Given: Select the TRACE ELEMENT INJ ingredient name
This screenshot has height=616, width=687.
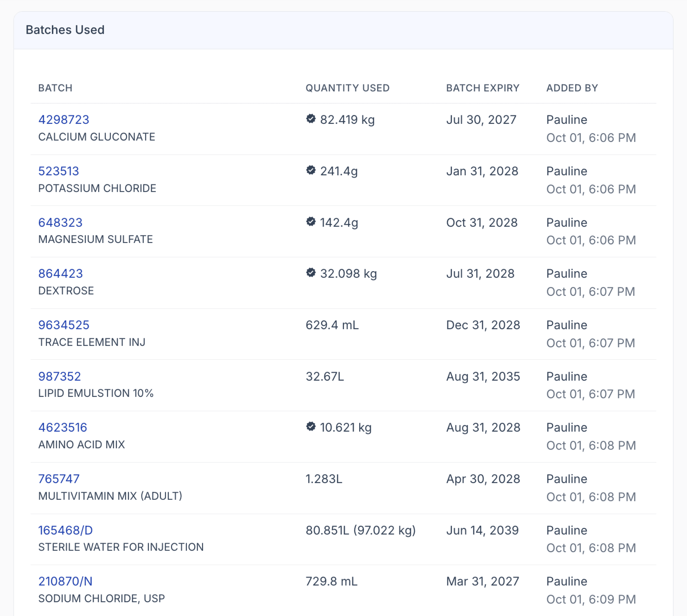Looking at the screenshot, I should (92, 342).
